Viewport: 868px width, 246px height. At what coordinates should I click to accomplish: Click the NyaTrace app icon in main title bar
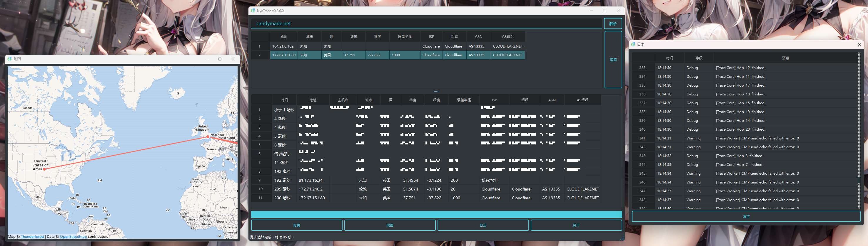point(253,11)
